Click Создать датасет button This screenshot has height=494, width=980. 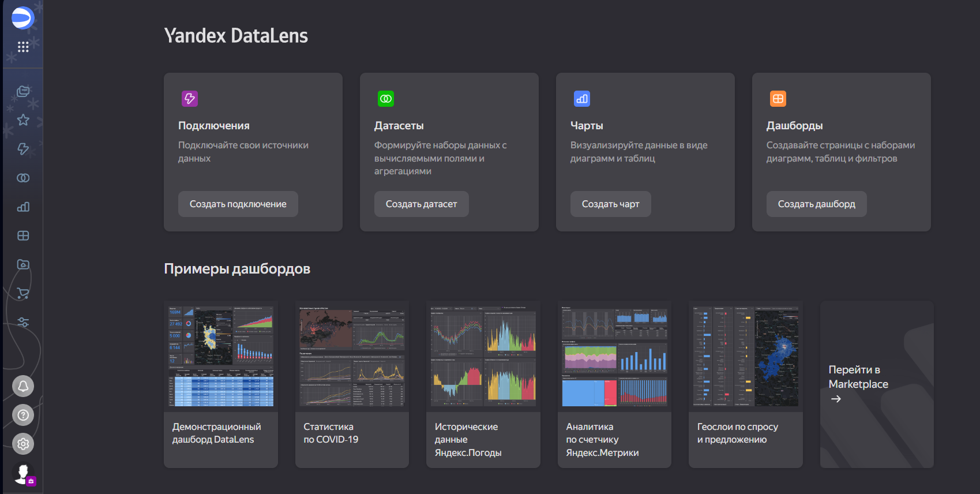point(422,204)
